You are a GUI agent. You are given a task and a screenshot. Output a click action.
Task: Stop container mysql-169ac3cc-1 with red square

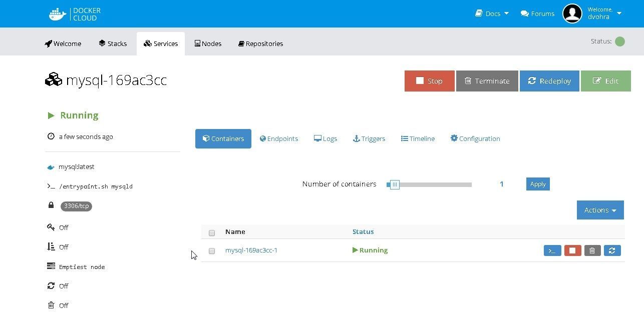click(572, 250)
